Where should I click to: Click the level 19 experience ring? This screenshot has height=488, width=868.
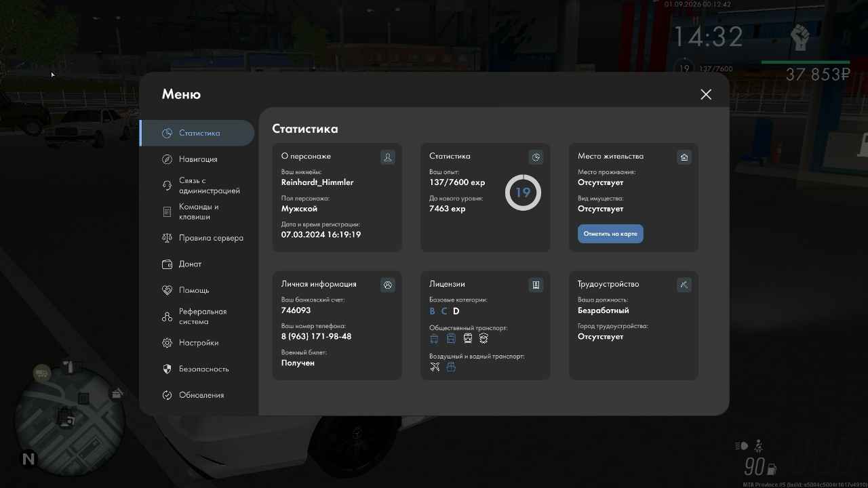point(523,192)
